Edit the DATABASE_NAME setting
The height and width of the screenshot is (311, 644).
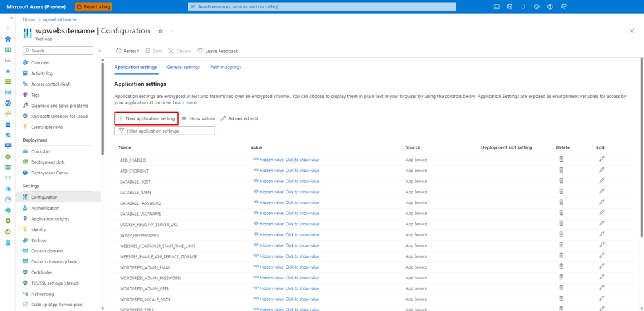pos(601,191)
